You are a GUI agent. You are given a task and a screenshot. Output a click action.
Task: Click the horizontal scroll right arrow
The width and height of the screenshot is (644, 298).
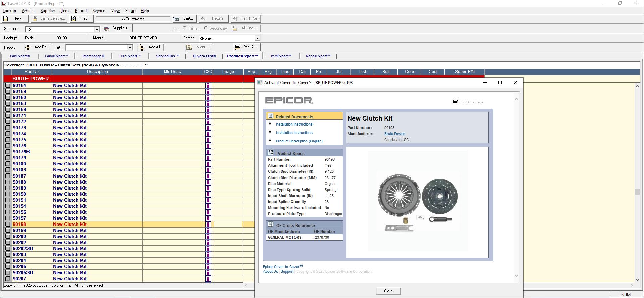[x=632, y=285]
